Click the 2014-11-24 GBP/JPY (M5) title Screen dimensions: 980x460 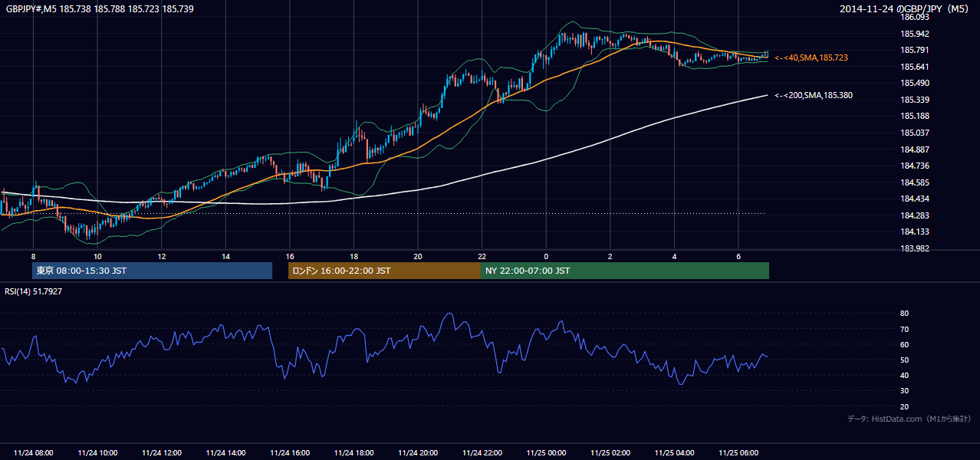point(906,8)
